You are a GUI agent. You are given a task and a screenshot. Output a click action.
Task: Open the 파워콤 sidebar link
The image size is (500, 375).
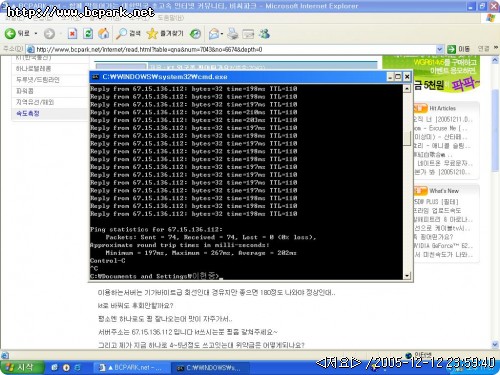24,91
